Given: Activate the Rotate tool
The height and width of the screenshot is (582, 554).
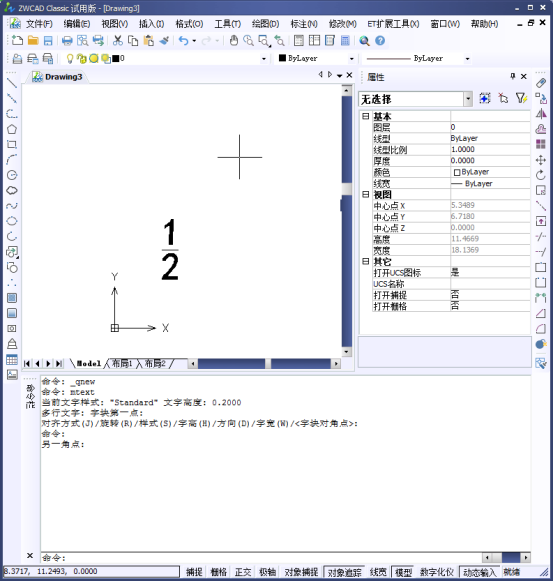Looking at the screenshot, I should coord(541,175).
